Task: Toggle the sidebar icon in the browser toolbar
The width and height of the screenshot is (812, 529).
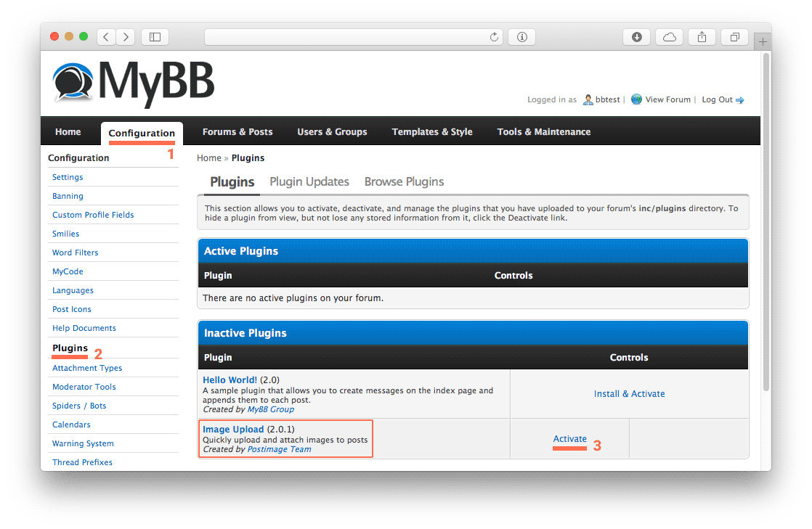Action: [x=154, y=36]
